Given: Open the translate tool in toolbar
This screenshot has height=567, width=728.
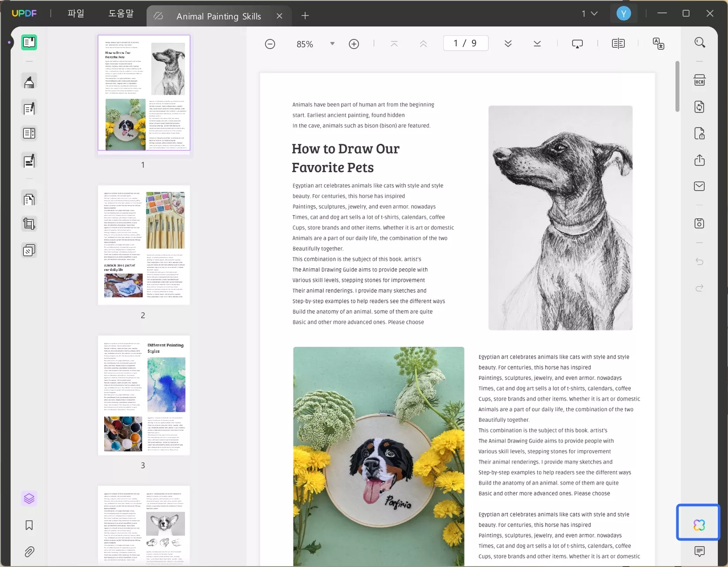Looking at the screenshot, I should point(659,44).
